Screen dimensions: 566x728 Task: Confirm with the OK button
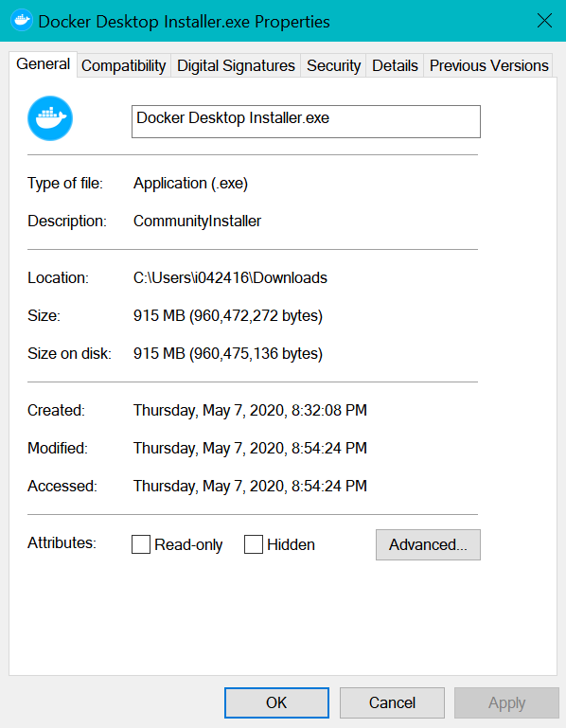(x=276, y=702)
